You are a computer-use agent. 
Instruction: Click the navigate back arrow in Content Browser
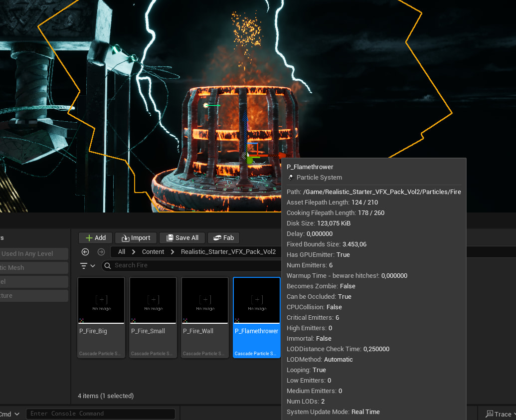[x=85, y=252]
